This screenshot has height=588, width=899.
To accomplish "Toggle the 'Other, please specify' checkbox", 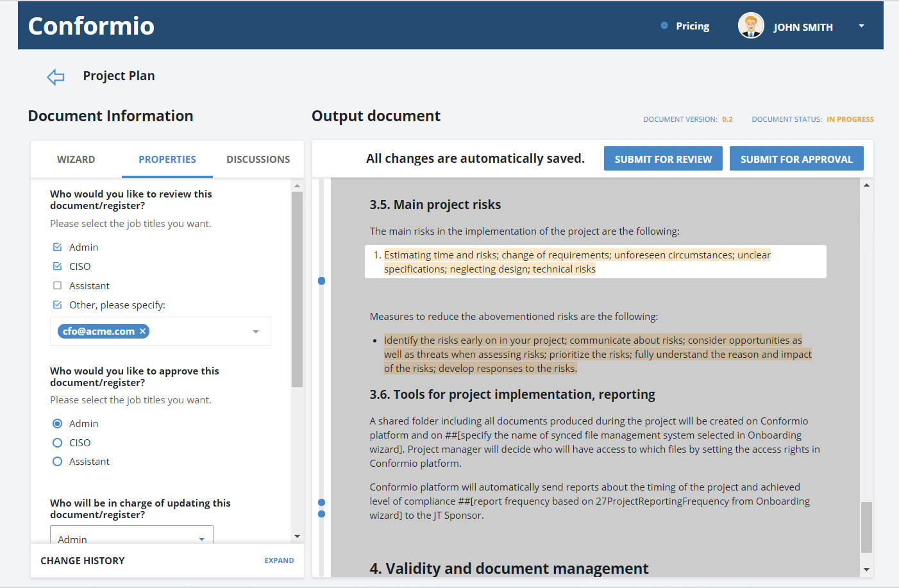I will click(x=57, y=305).
